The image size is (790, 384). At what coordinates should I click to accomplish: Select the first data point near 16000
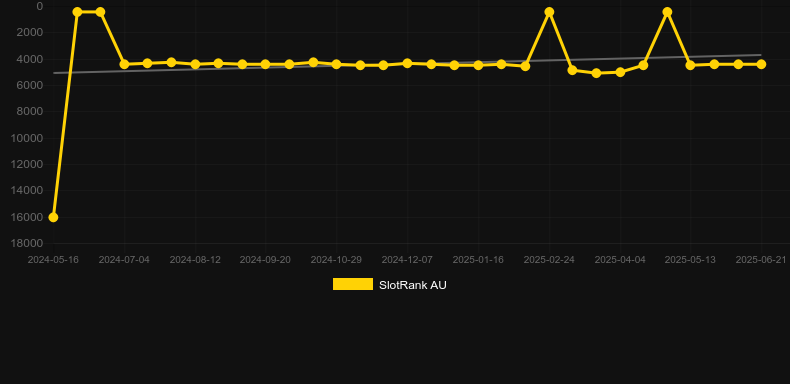click(53, 217)
